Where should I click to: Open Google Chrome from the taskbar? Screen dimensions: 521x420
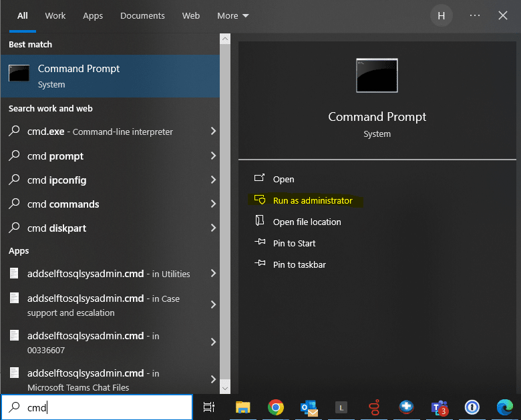point(275,407)
